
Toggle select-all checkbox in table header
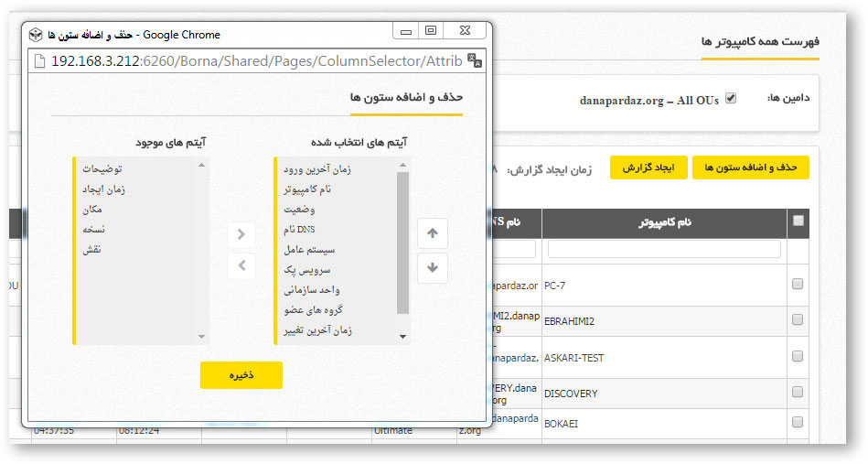[798, 221]
